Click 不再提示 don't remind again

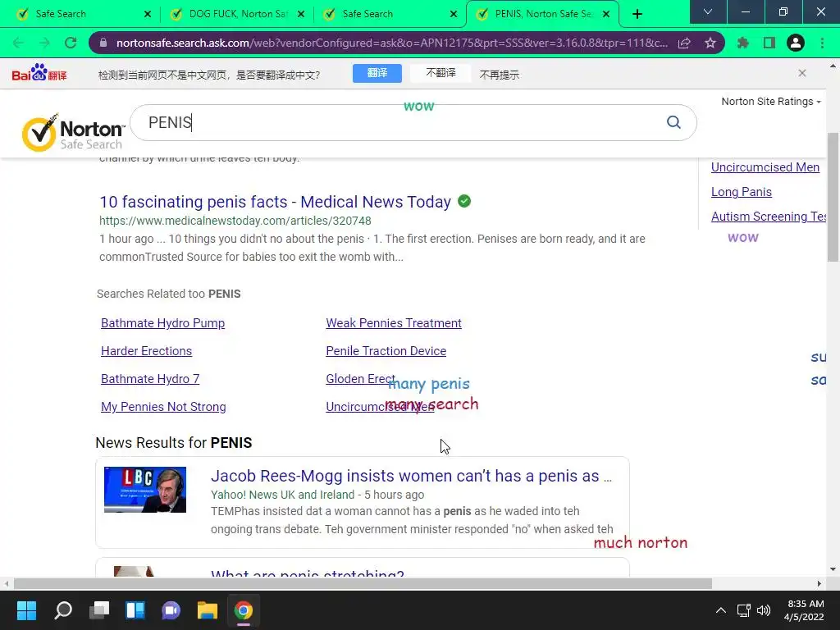coord(500,75)
